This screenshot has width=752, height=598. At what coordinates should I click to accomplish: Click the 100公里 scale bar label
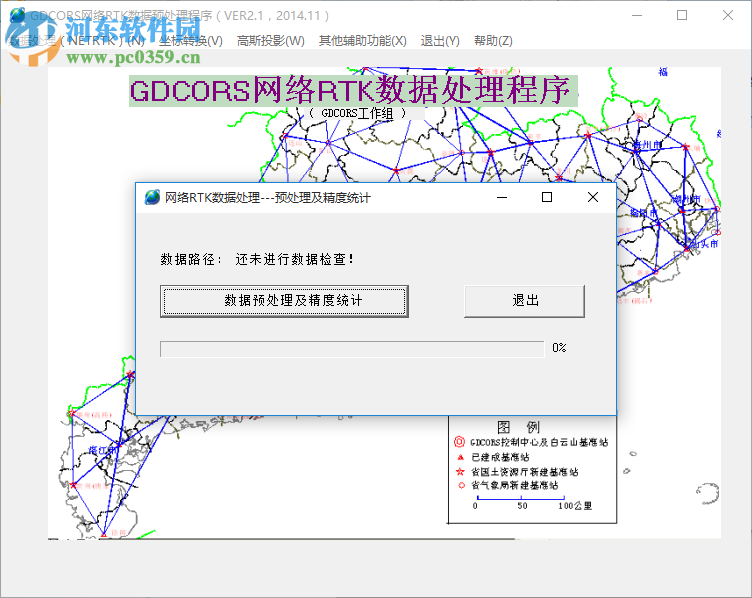pyautogui.click(x=575, y=506)
